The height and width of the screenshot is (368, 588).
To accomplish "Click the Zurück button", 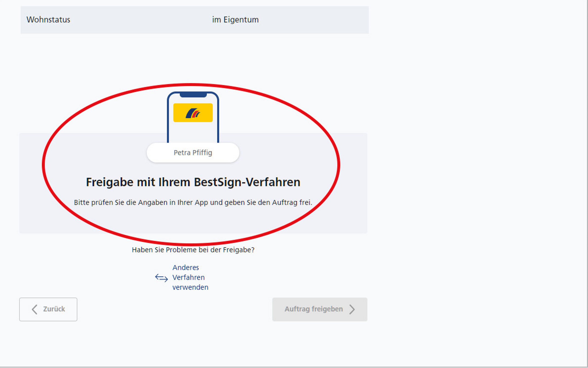I will click(x=48, y=309).
